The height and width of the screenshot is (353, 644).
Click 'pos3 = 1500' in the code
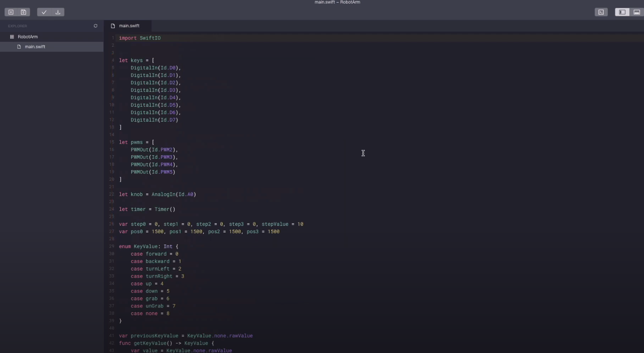coord(263,232)
